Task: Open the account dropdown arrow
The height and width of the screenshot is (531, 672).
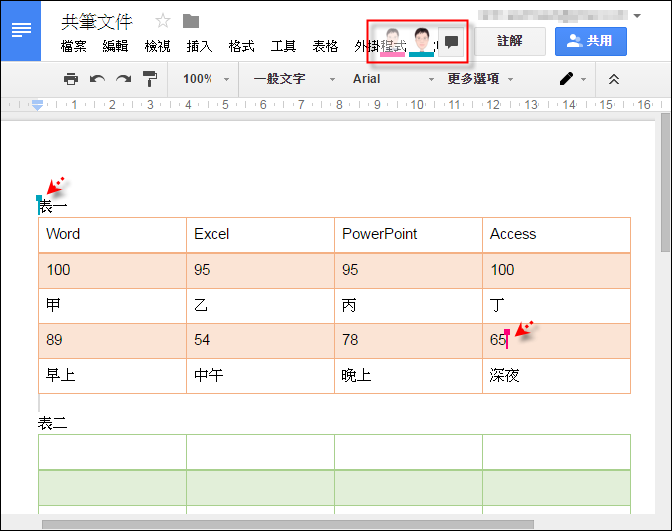Action: click(x=637, y=16)
